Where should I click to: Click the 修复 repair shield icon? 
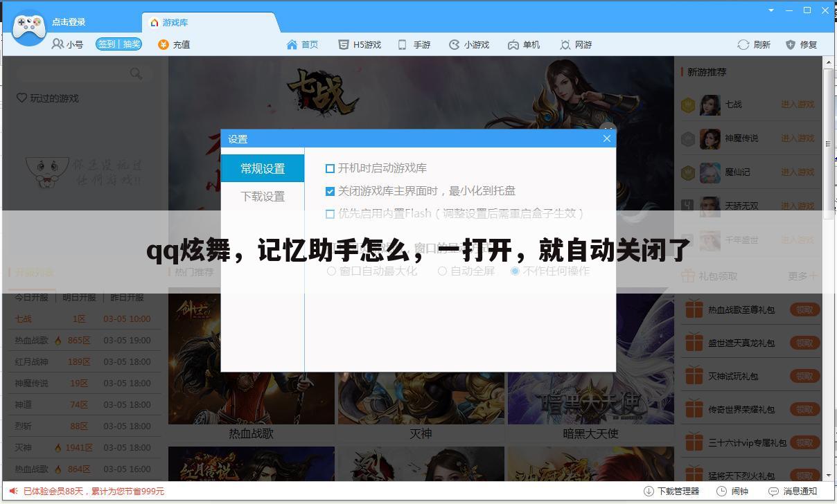coord(791,44)
